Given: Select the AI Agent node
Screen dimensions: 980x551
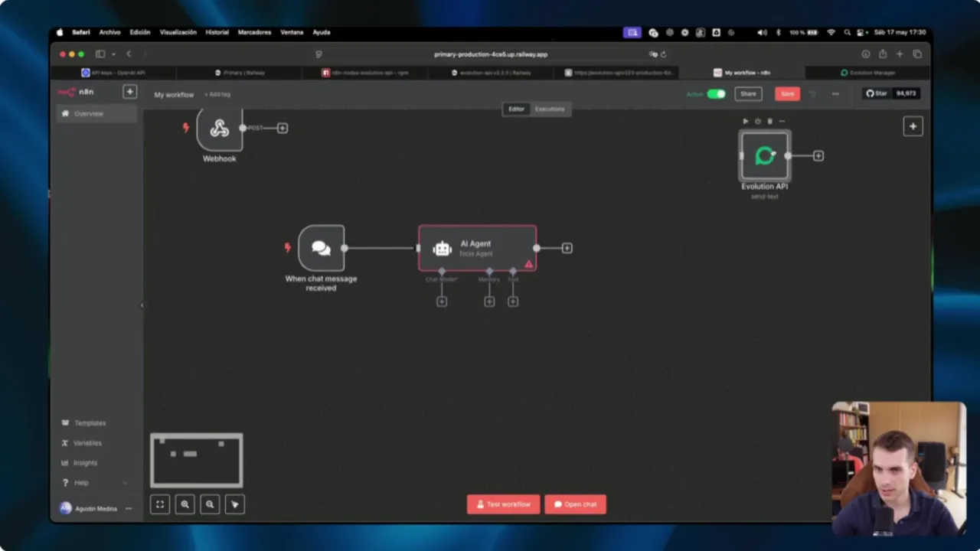Looking at the screenshot, I should coord(477,248).
